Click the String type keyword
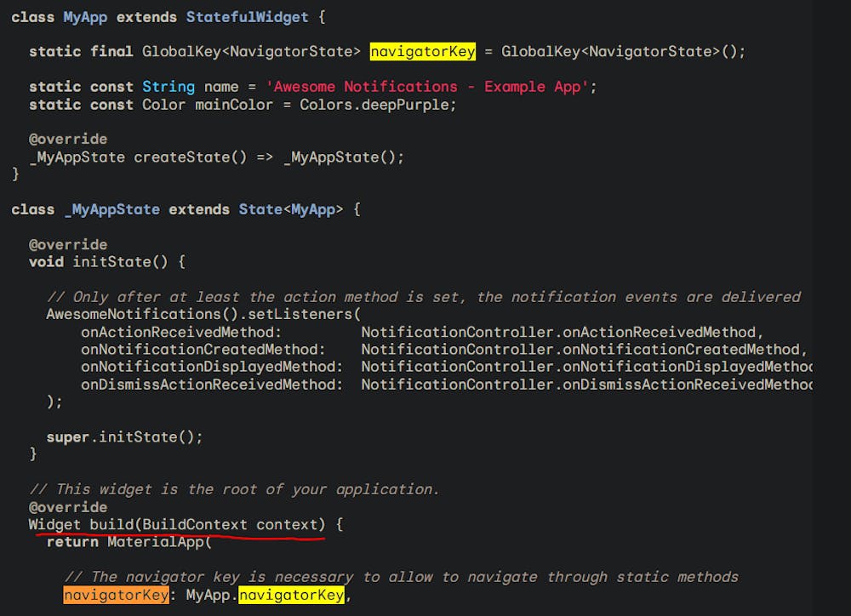 (x=168, y=87)
